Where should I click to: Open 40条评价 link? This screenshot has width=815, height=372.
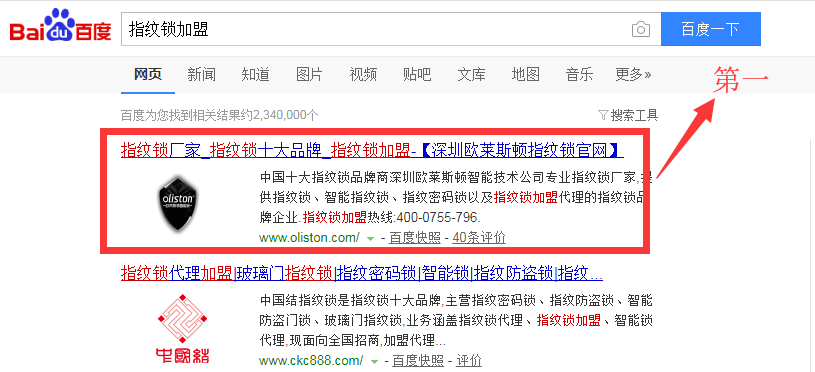click(479, 238)
